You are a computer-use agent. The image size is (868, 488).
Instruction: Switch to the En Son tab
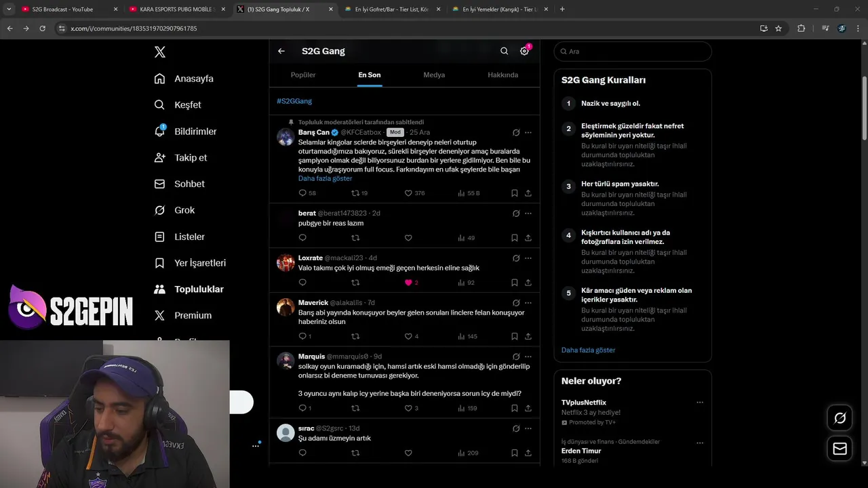[x=370, y=75]
